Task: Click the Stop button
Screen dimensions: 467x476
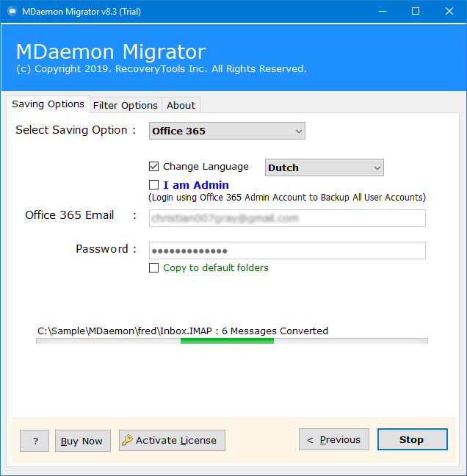Action: click(413, 439)
